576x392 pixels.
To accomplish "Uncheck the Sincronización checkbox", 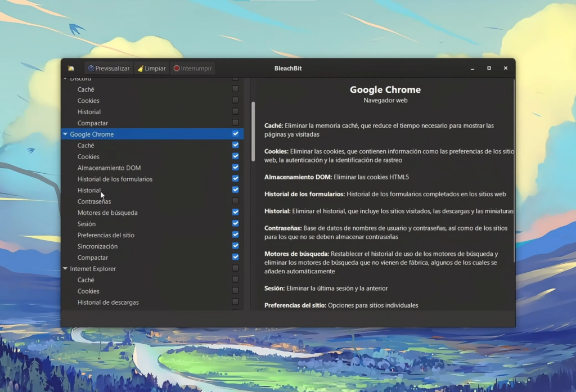I will [x=235, y=246].
